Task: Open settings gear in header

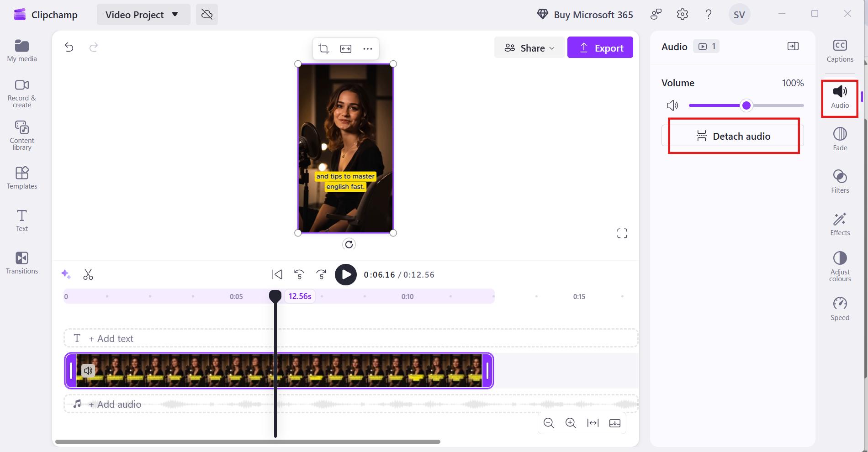Action: [682, 14]
